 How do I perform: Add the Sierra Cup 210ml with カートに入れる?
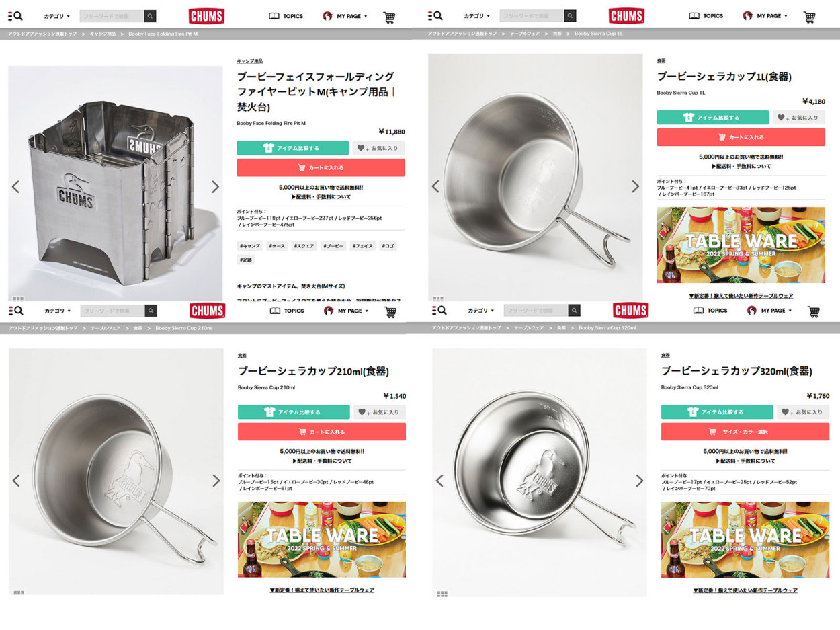pyautogui.click(x=322, y=432)
